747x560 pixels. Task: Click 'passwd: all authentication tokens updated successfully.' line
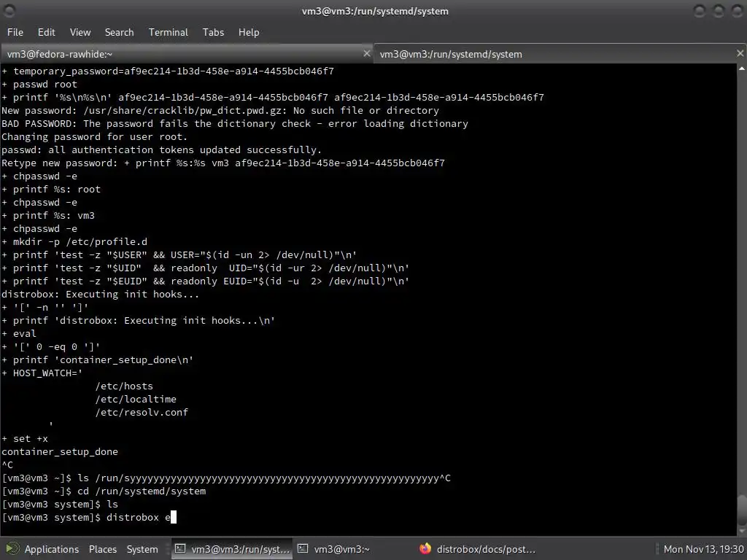[x=161, y=149]
